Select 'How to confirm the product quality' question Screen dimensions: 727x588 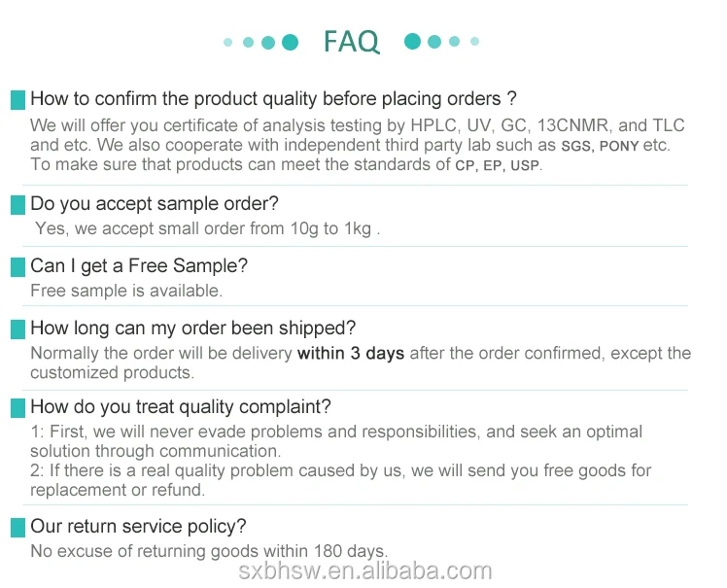tap(273, 99)
